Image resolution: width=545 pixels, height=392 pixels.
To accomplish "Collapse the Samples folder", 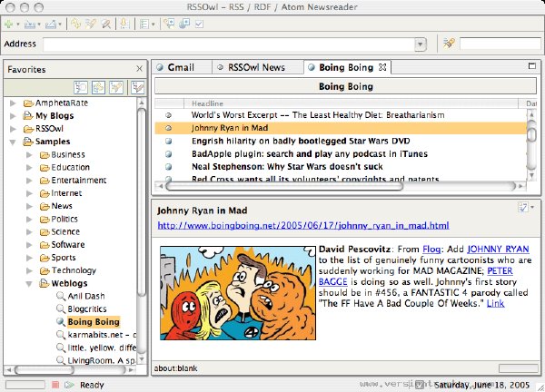I will point(13,142).
